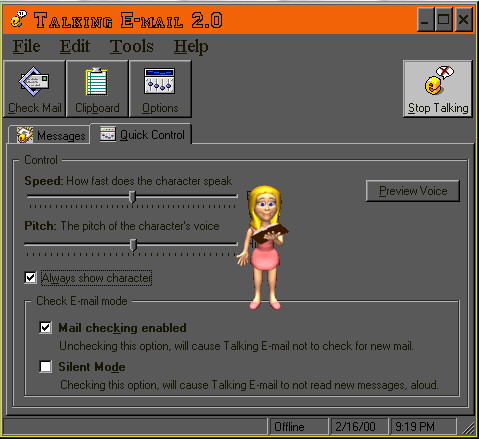The height and width of the screenshot is (439, 479).
Task: Click the Speed slider thumb
Action: click(132, 197)
